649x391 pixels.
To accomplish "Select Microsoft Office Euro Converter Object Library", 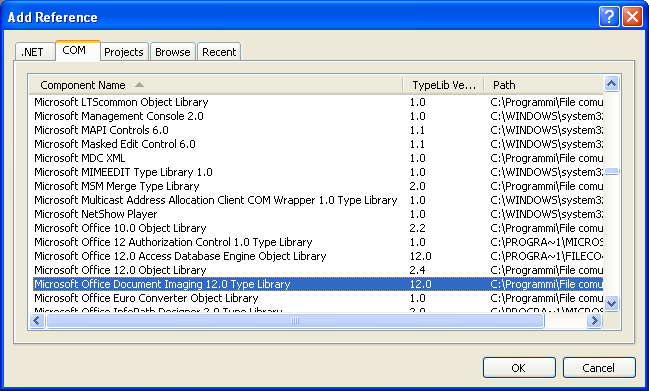I will click(318, 298).
